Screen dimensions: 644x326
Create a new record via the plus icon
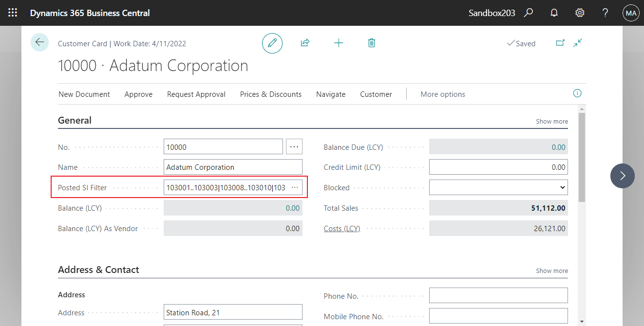click(339, 43)
